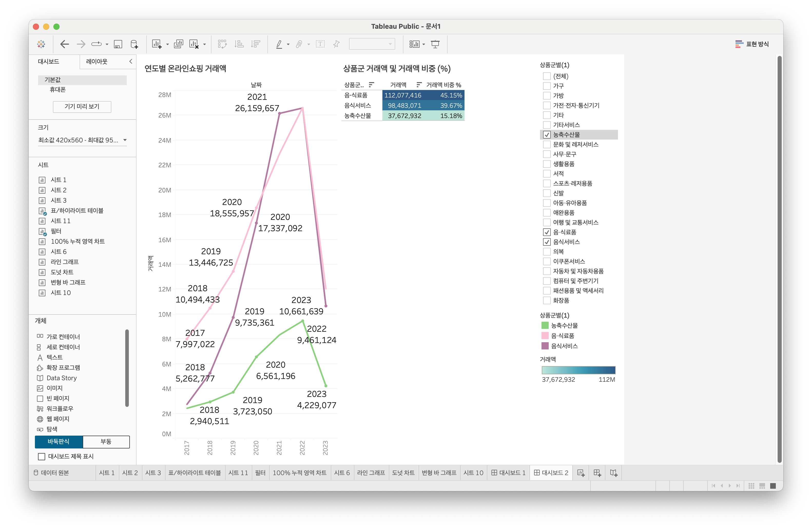Click the new dashboard icon in tab bar
This screenshot has width=812, height=529.
[597, 473]
